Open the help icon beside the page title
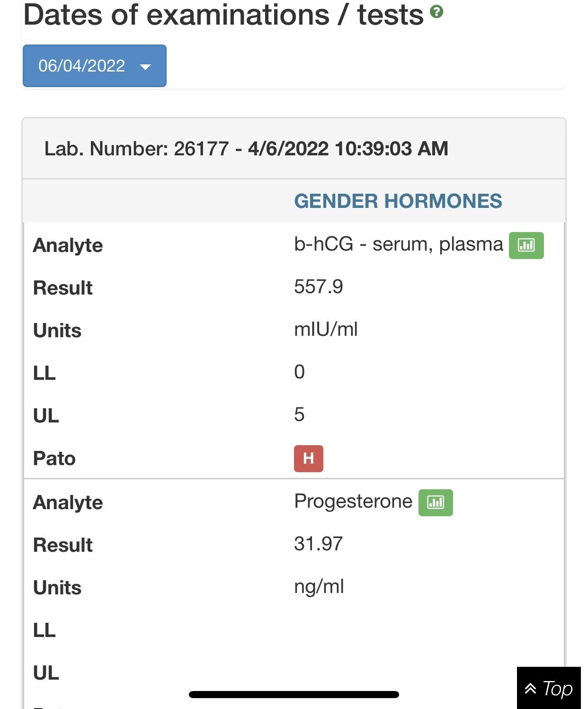 (437, 12)
